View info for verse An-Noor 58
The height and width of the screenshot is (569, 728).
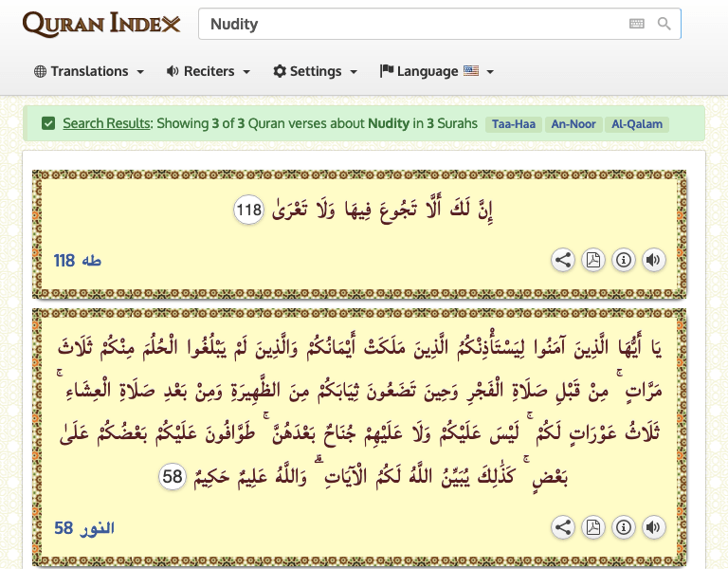tap(623, 527)
